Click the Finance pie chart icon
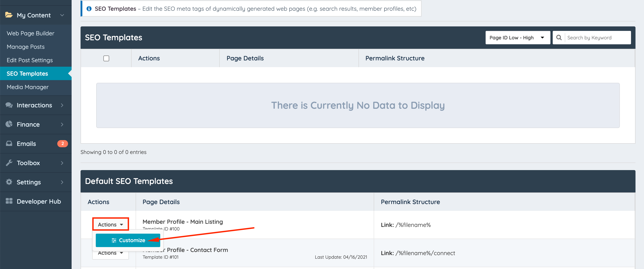This screenshot has height=269, width=644. pyautogui.click(x=9, y=124)
